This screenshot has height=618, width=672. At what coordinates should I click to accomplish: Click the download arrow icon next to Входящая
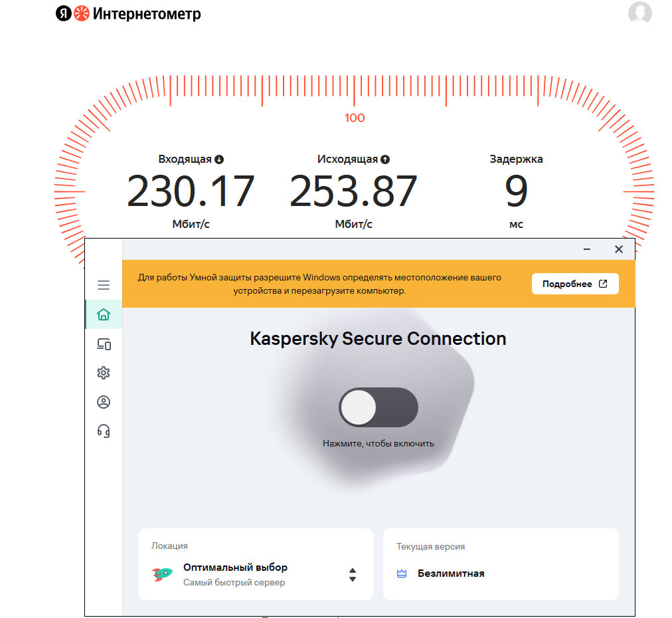[x=219, y=159]
